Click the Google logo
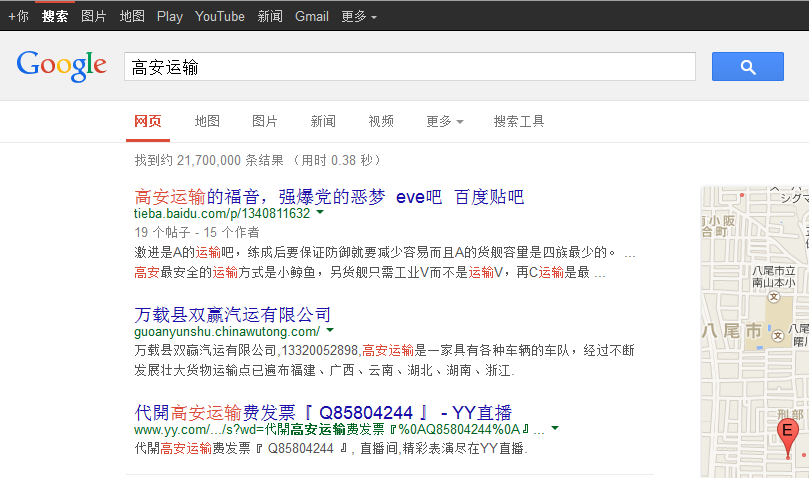Image resolution: width=809 pixels, height=478 pixels. coord(61,66)
